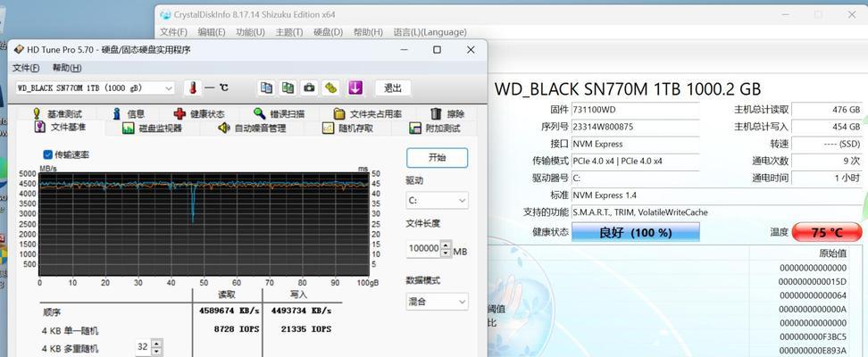Click the CrystalDiskInfo title bar icon
This screenshot has height=357, width=868.
point(165,15)
